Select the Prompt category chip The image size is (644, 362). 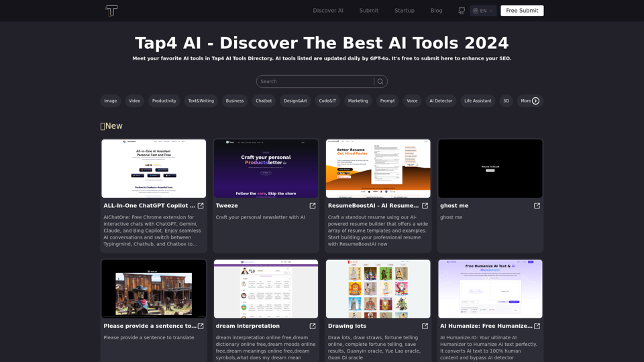coord(387,101)
